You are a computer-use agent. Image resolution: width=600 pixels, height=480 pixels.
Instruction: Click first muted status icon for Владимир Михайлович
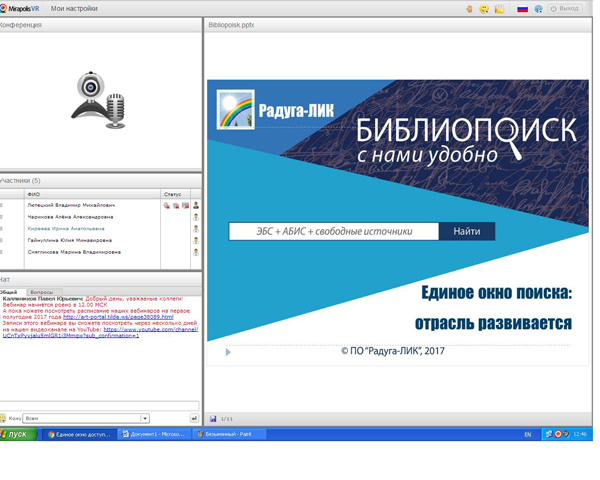166,206
